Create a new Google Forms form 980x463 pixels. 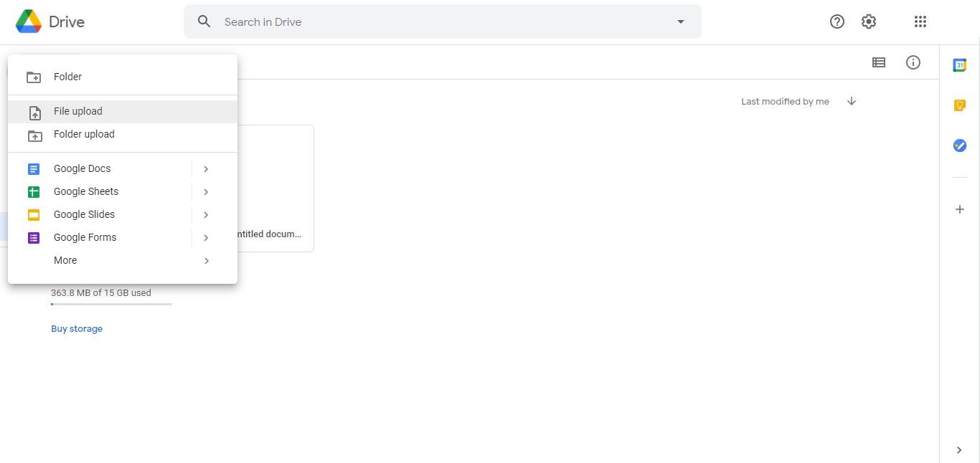pos(100,237)
